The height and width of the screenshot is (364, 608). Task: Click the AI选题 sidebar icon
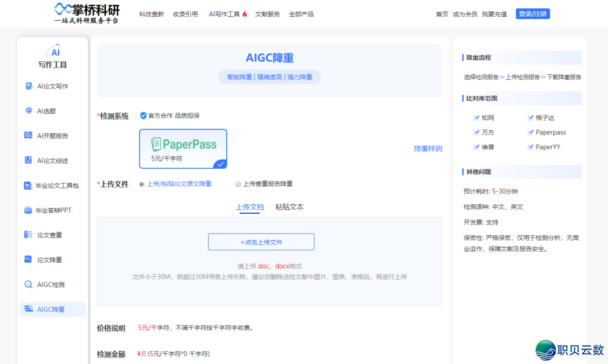tap(29, 111)
